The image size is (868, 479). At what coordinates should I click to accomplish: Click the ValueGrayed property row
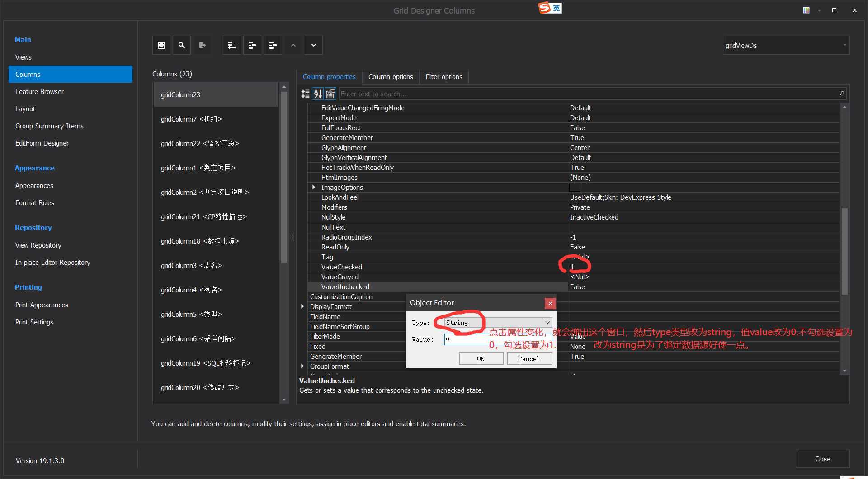(573, 277)
